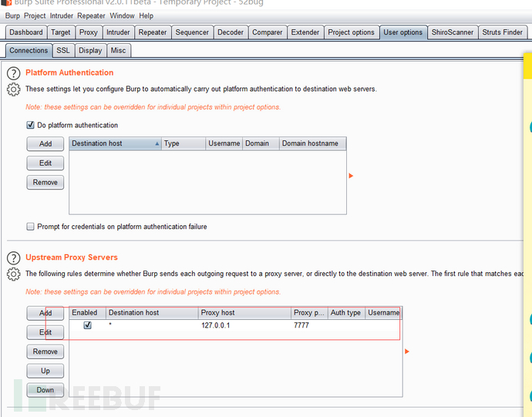Image resolution: width=532 pixels, height=417 pixels.
Task: Select the User options tab
Action: point(403,32)
